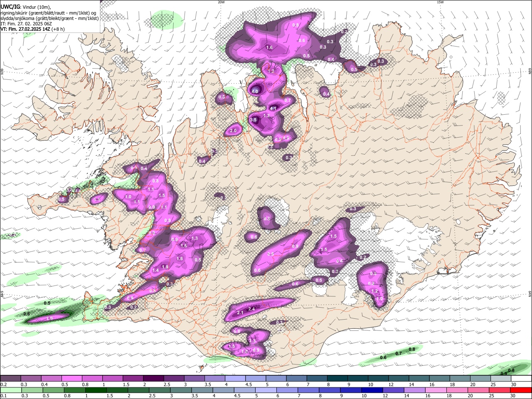The width and height of the screenshot is (532, 399).
Task: Click the deep blue 10 rain legend swatch
Action: tap(372, 390)
